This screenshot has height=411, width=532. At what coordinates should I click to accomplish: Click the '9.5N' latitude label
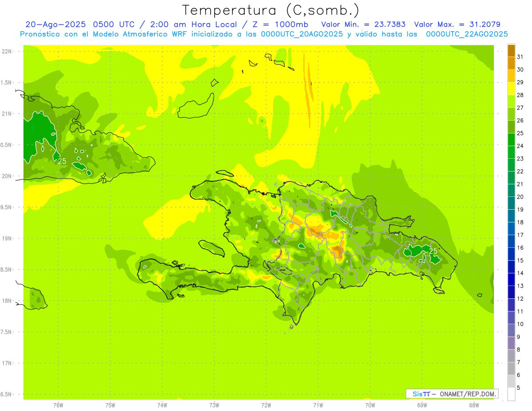(x=7, y=207)
